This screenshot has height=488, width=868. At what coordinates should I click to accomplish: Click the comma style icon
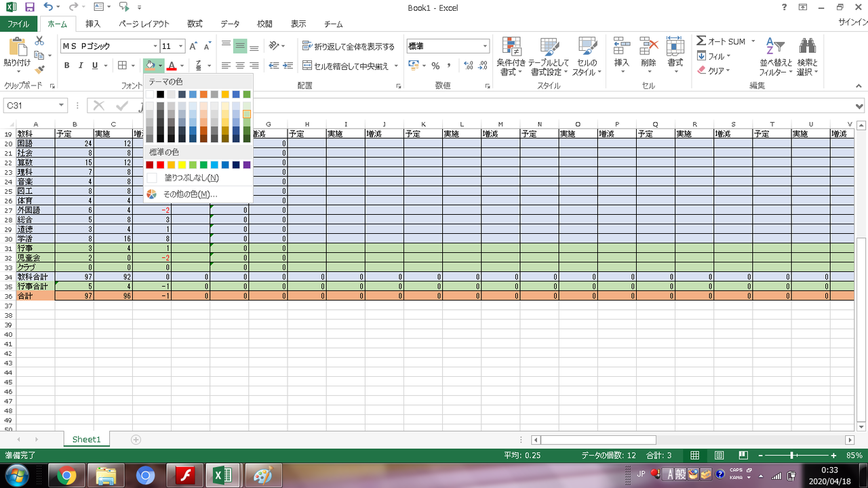point(449,66)
